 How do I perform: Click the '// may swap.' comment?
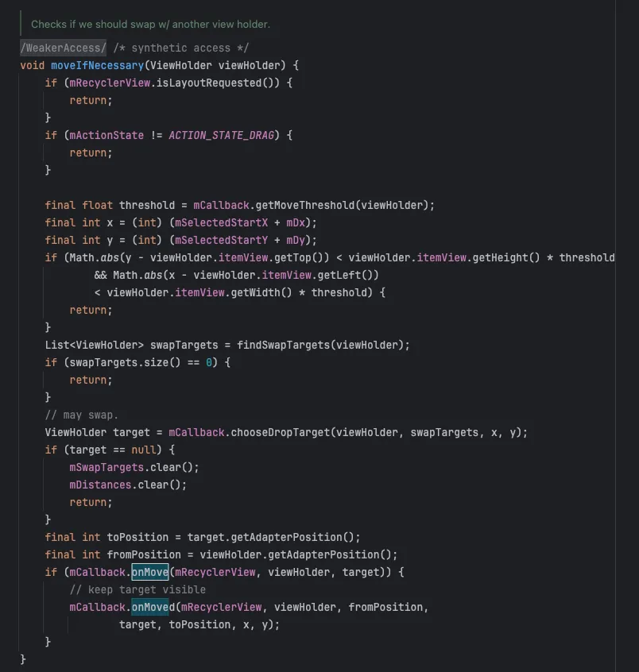point(82,415)
